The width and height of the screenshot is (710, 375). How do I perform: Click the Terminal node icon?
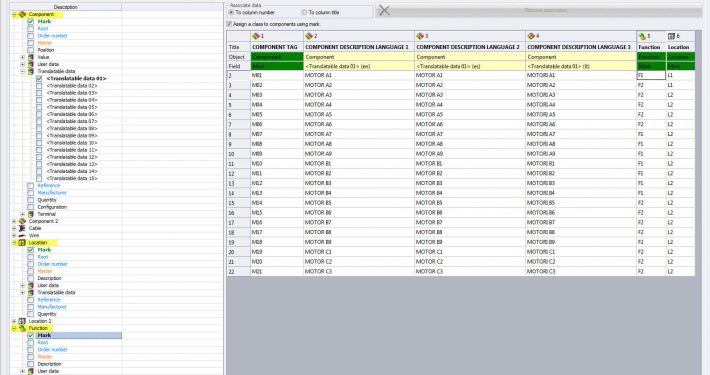coord(31,214)
